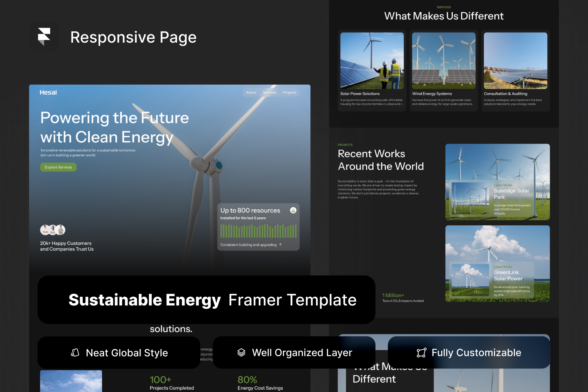588x392 pixels.
Task: Click the Fully Customizable nodes icon
Action: [421, 353]
